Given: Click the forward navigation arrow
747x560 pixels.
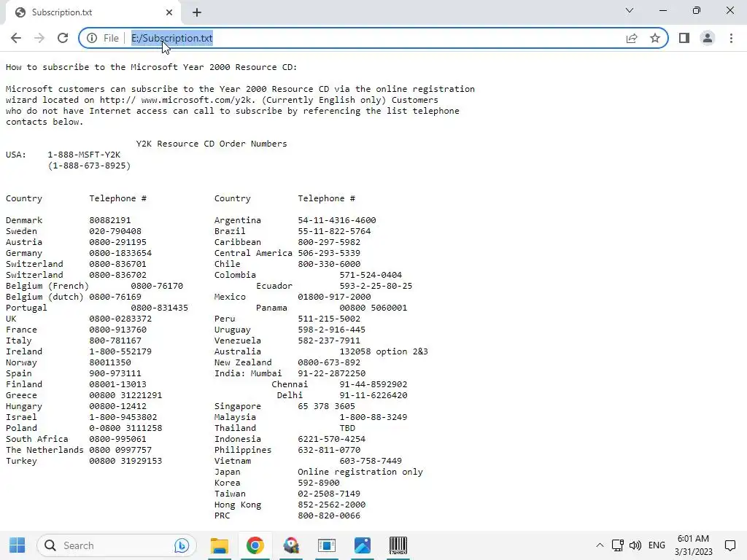Looking at the screenshot, I should click(x=39, y=38).
